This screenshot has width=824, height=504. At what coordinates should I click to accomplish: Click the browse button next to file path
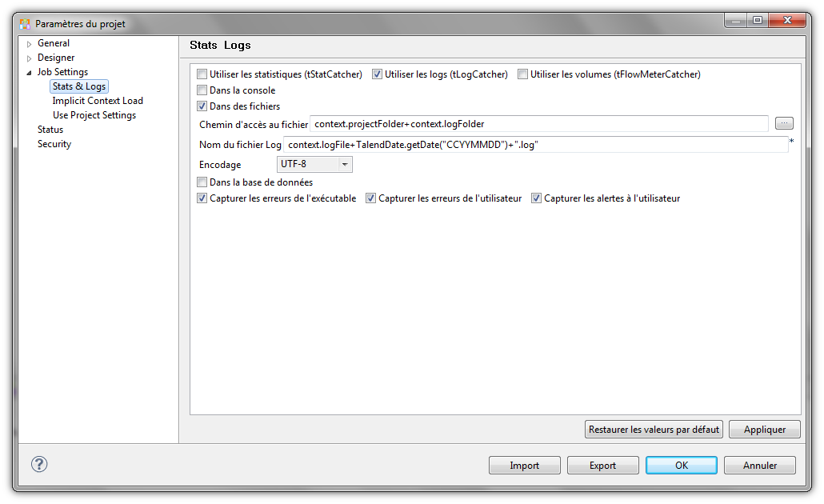click(784, 123)
